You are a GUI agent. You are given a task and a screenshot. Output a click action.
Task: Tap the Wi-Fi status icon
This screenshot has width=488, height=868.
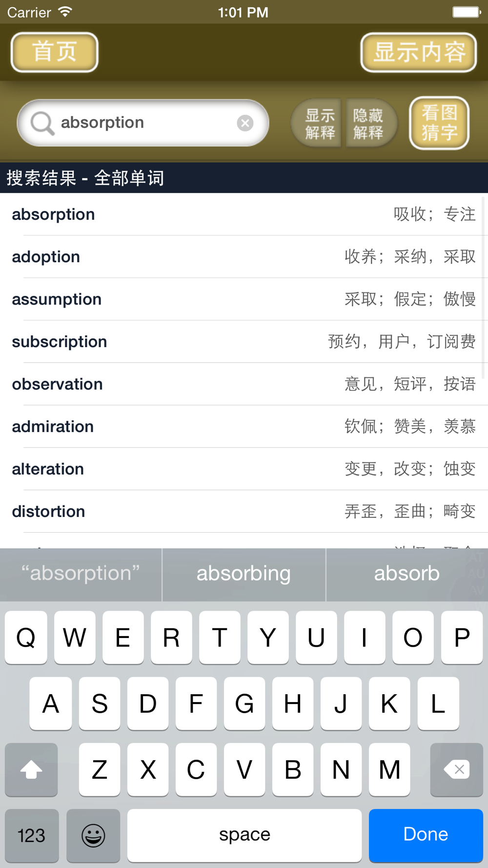point(65,12)
